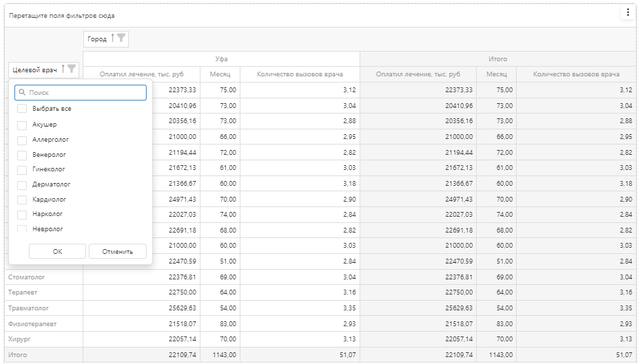Viewport: 640px width, 364px height.
Task: Open the filter funnel for Город
Action: [x=121, y=39]
